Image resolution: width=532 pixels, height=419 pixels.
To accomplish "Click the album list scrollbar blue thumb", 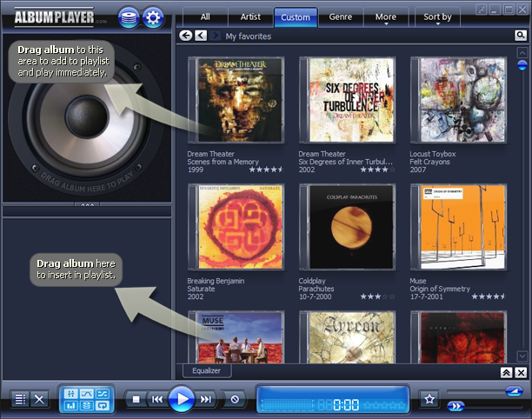I will (522, 65).
